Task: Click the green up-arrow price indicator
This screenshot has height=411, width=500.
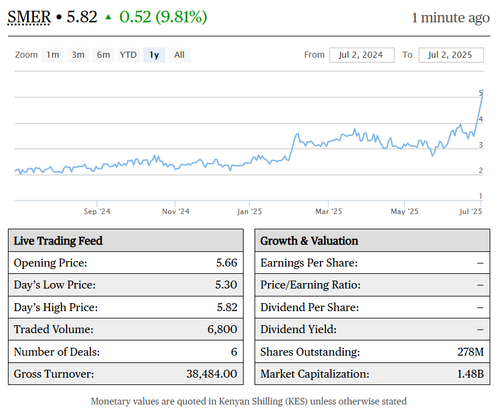Action: [108, 17]
